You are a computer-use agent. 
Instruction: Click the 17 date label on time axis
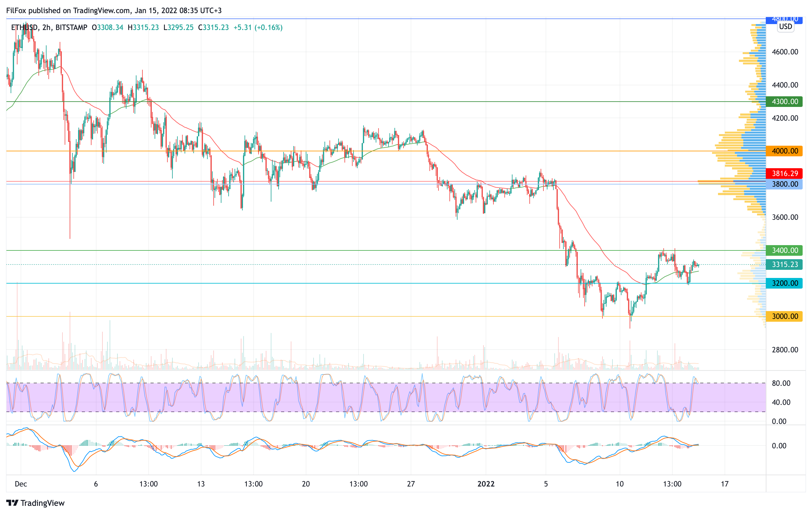click(725, 484)
